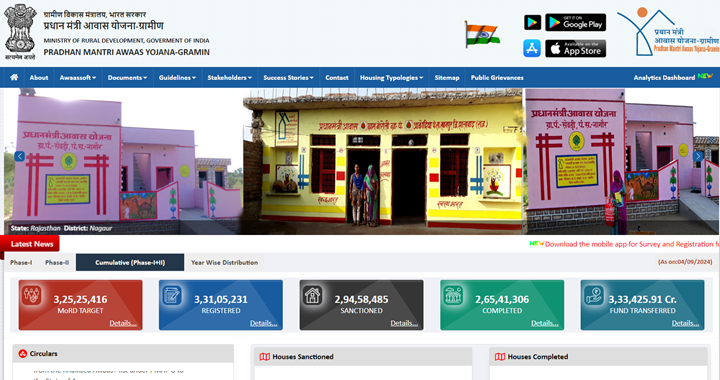Image resolution: width=720 pixels, height=380 pixels.
Task: Click the Circulars PDF icon
Action: (x=22, y=353)
